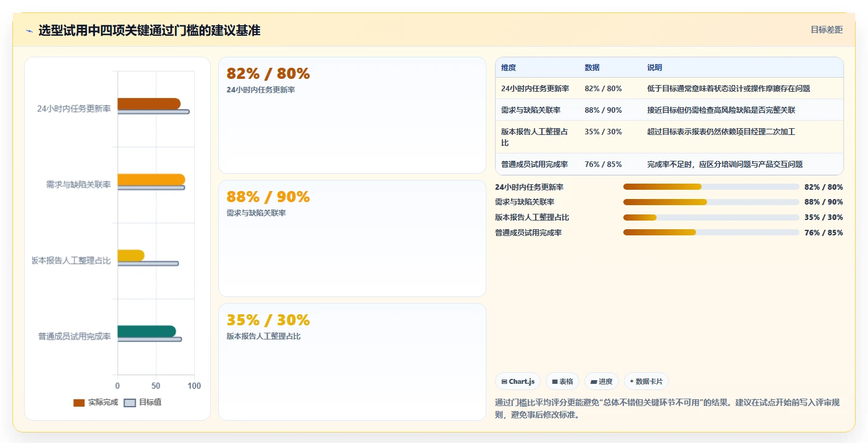This screenshot has height=443, width=868.
Task: Click the 需求与缺陷关联率 progress bar
Action: (711, 202)
